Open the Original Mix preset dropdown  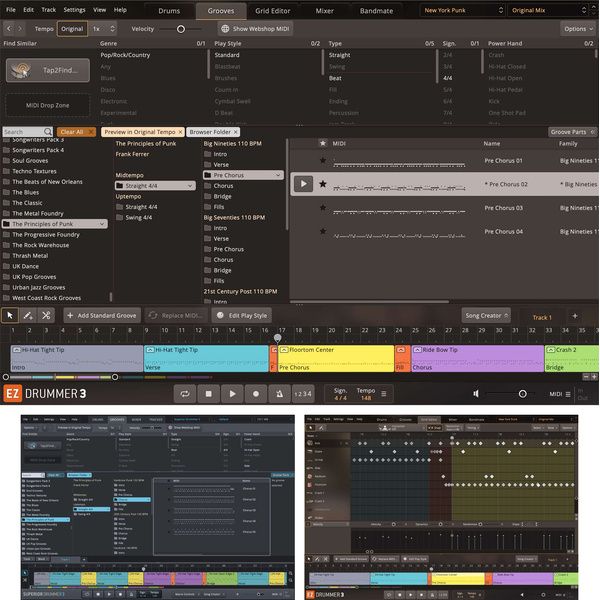(549, 10)
